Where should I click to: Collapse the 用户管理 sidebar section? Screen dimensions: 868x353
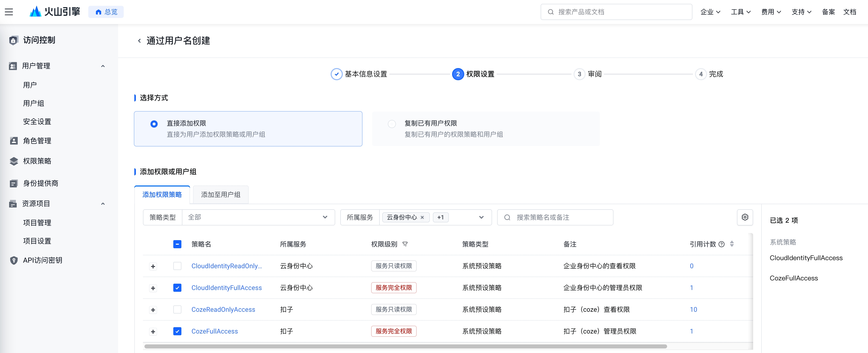(103, 66)
